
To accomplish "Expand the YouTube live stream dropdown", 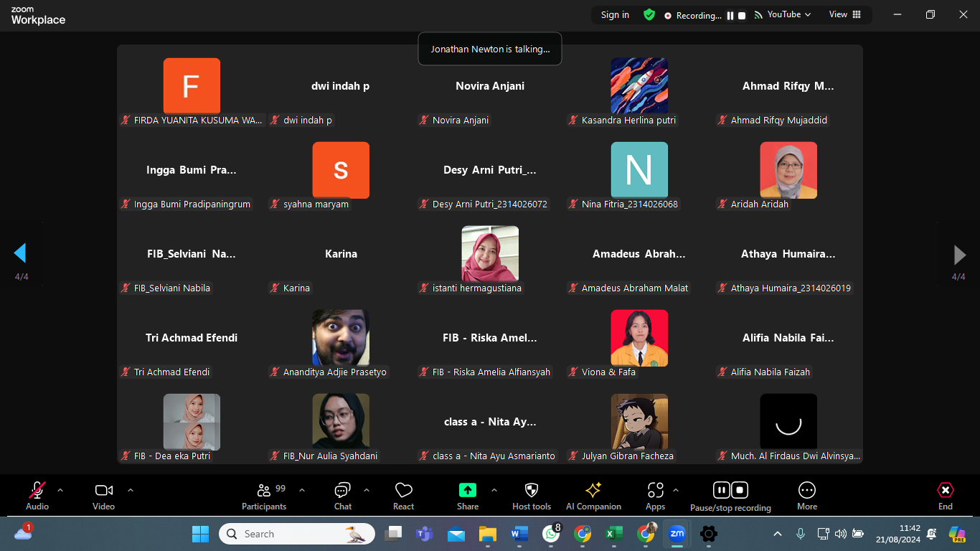I will (788, 14).
